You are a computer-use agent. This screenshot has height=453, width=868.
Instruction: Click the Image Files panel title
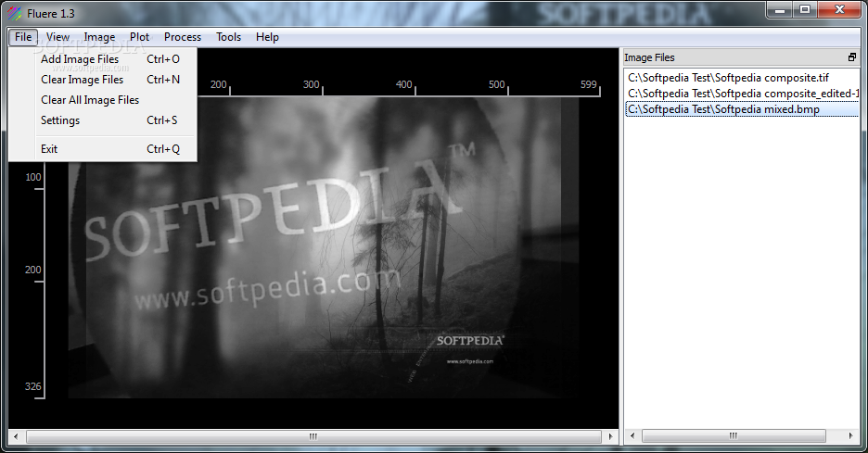[649, 57]
